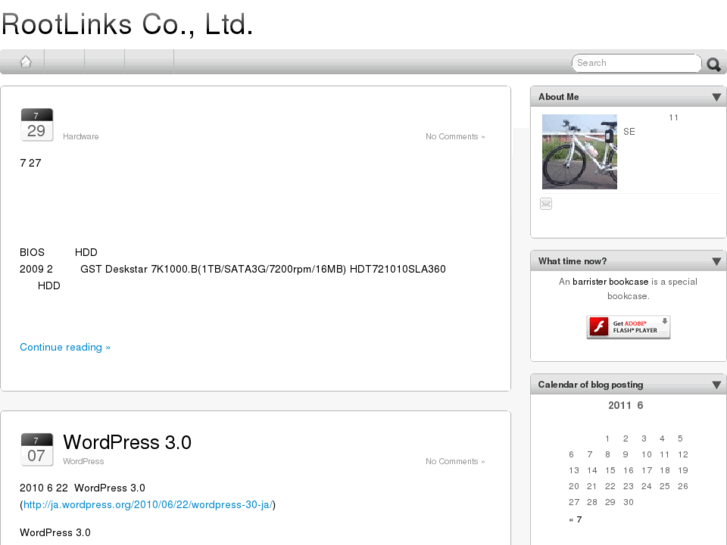Click the HDT721010SLA360 model text
The height and width of the screenshot is (545, 727).
(398, 269)
